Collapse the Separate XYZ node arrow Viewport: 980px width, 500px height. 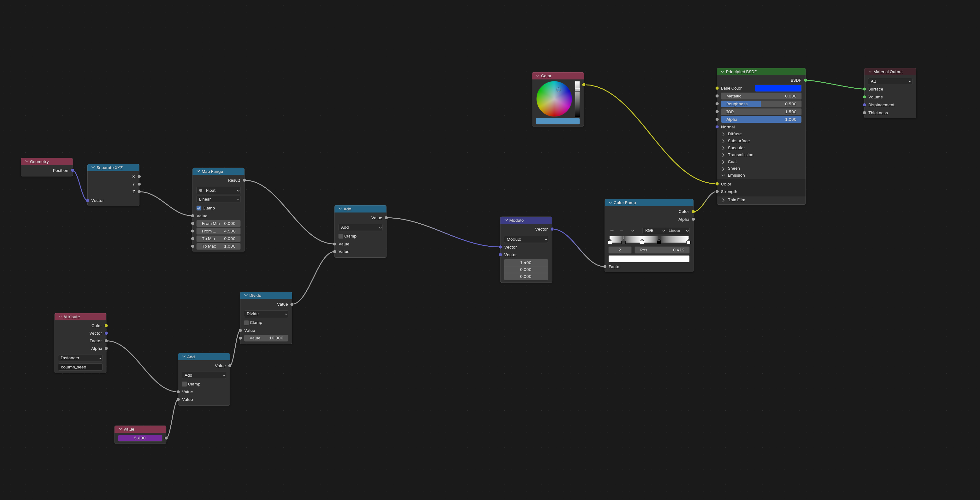point(93,168)
